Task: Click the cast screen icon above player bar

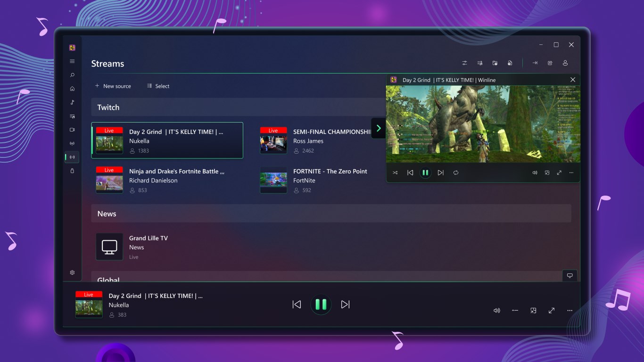Action: [570, 276]
